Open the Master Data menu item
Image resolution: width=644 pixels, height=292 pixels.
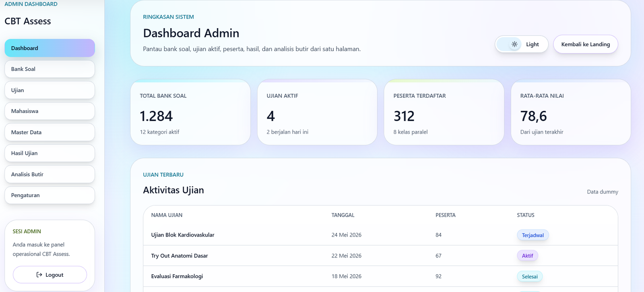(x=50, y=132)
